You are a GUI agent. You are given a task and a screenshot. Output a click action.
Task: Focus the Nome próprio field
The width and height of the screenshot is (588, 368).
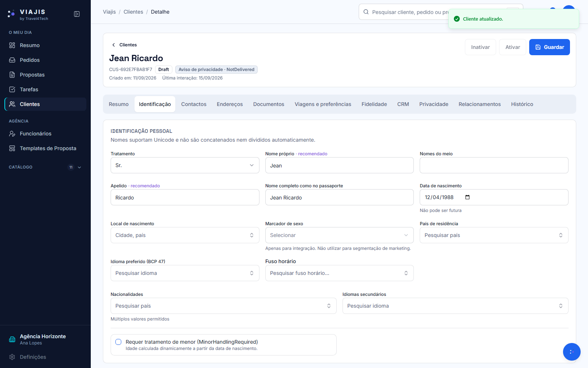340,165
